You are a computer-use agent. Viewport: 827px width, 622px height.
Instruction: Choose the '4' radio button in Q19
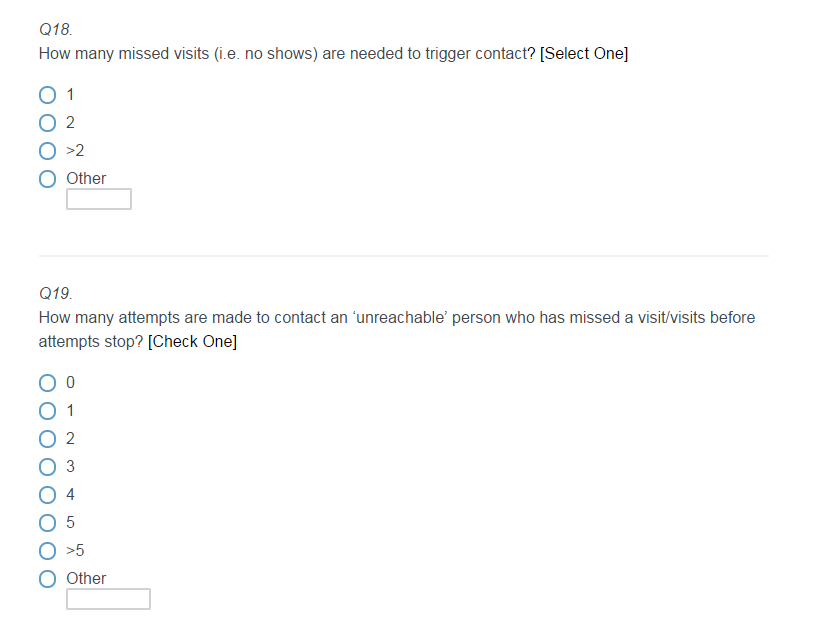(48, 494)
